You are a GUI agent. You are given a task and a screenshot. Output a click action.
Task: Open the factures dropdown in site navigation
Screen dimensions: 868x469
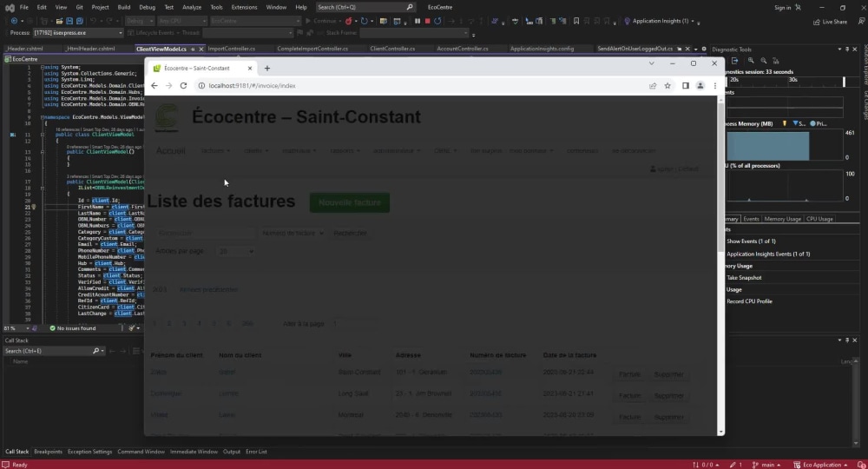tap(215, 150)
